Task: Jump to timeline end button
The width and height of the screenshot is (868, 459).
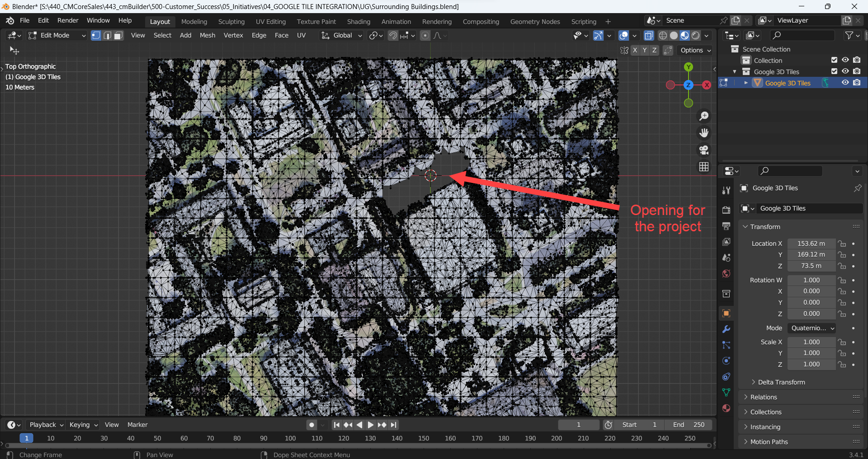Action: (x=393, y=425)
